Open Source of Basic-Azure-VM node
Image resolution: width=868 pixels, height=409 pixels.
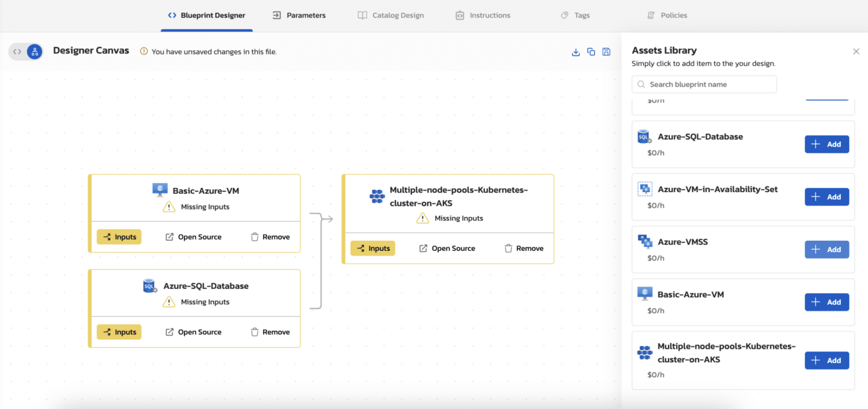[193, 237]
